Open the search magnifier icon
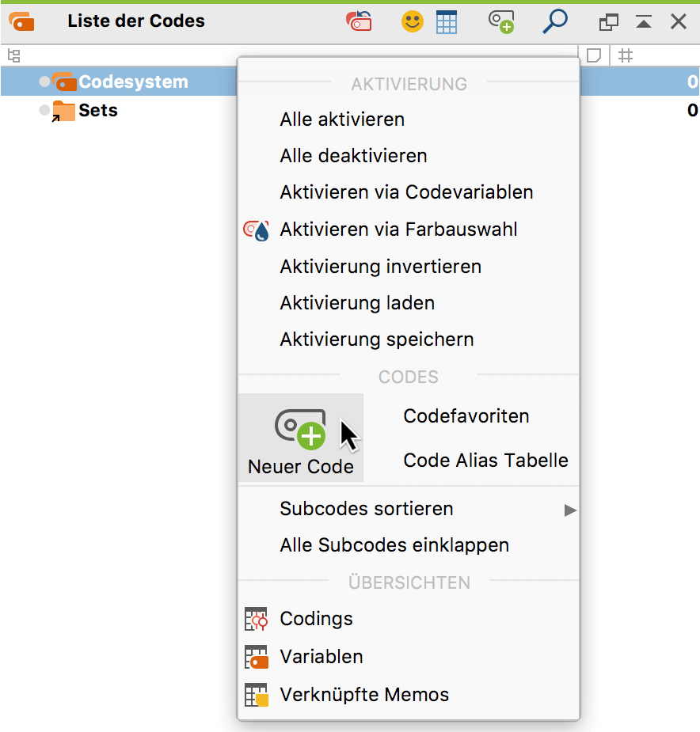The height and width of the screenshot is (732, 700). 554,21
